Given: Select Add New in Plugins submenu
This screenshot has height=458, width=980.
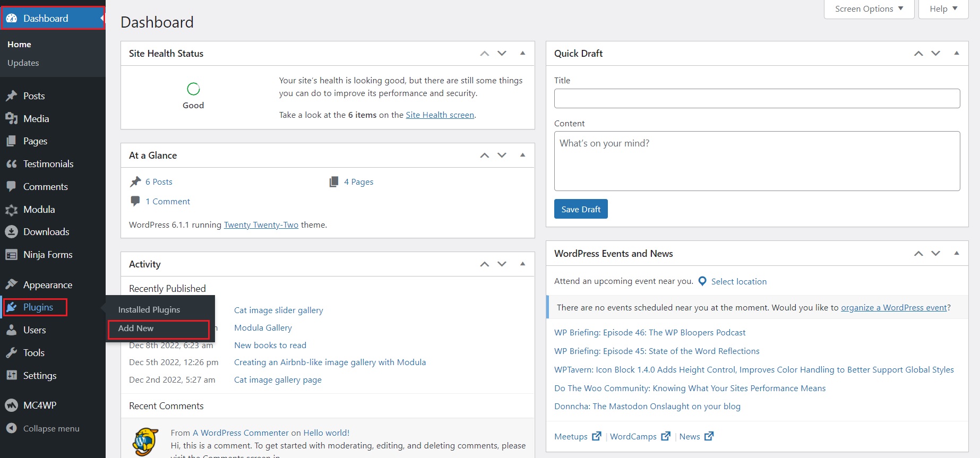Looking at the screenshot, I should pyautogui.click(x=136, y=329).
